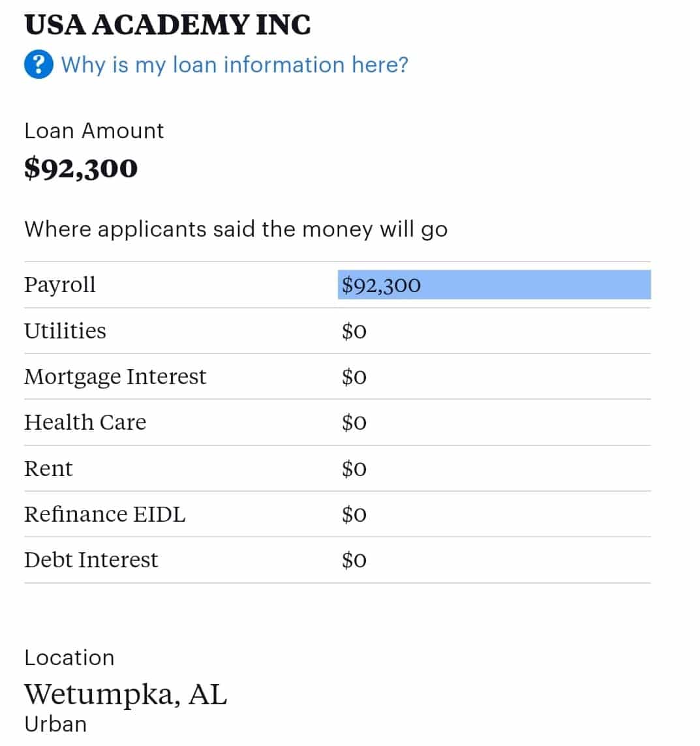Click the Utilities row label
700x746 pixels.
[65, 331]
